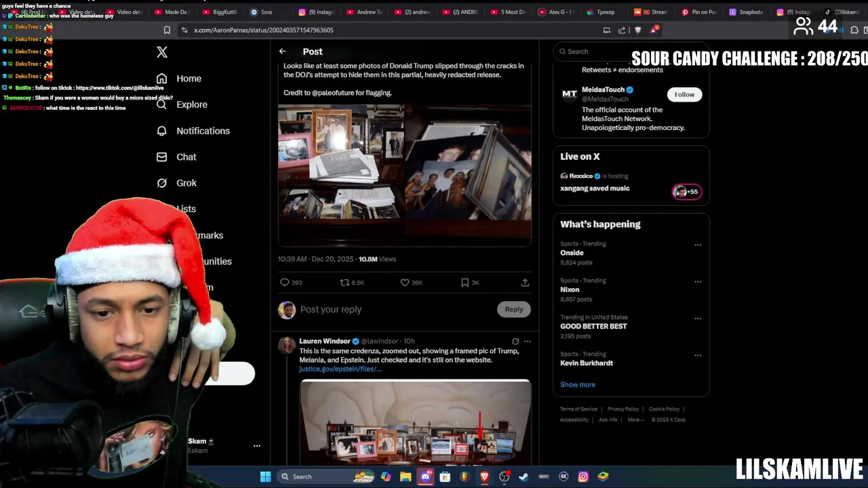Screen dimensions: 868x488
Task: Switch to the Alex G browser tab
Action: (557, 12)
